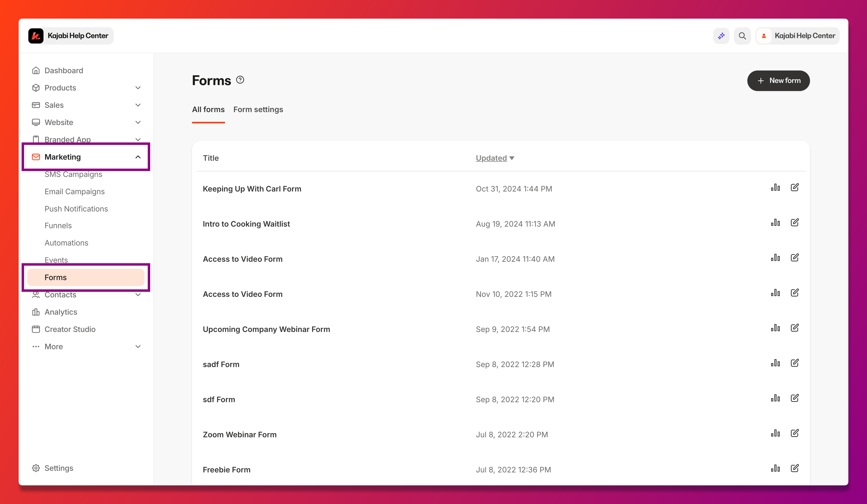Viewport: 867px width, 504px height.
Task: Open the sdf Form title
Action: coord(219,399)
